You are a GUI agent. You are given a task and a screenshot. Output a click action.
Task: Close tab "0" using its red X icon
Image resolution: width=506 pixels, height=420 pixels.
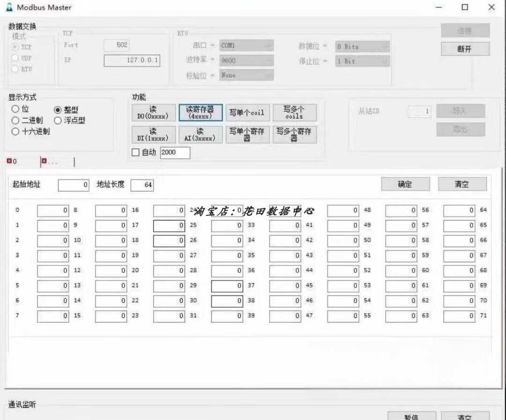[9, 161]
